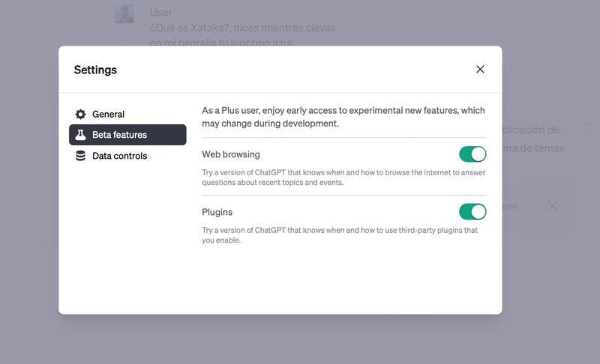Select the Beta features tab label
The image size is (600, 364).
click(x=119, y=135)
